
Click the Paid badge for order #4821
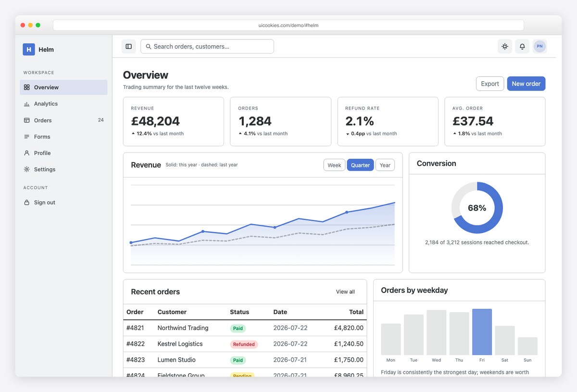point(238,329)
